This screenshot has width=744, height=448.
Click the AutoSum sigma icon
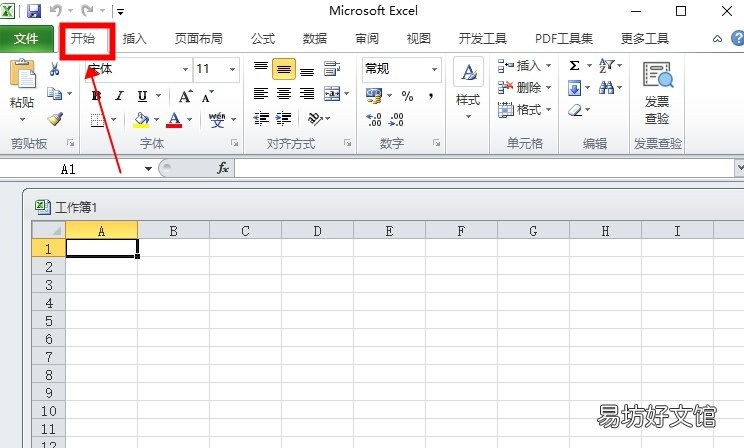coord(574,65)
